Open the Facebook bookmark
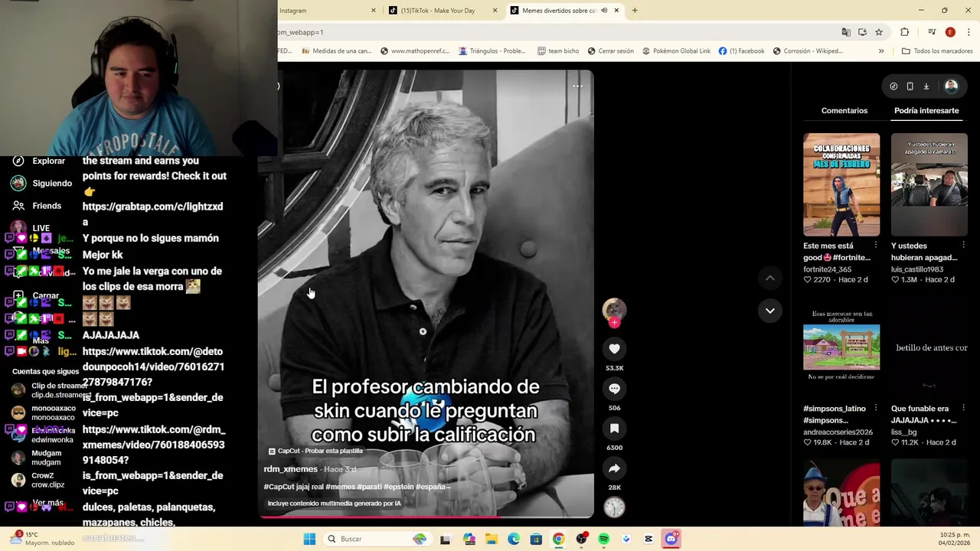980x551 pixels. (x=741, y=51)
